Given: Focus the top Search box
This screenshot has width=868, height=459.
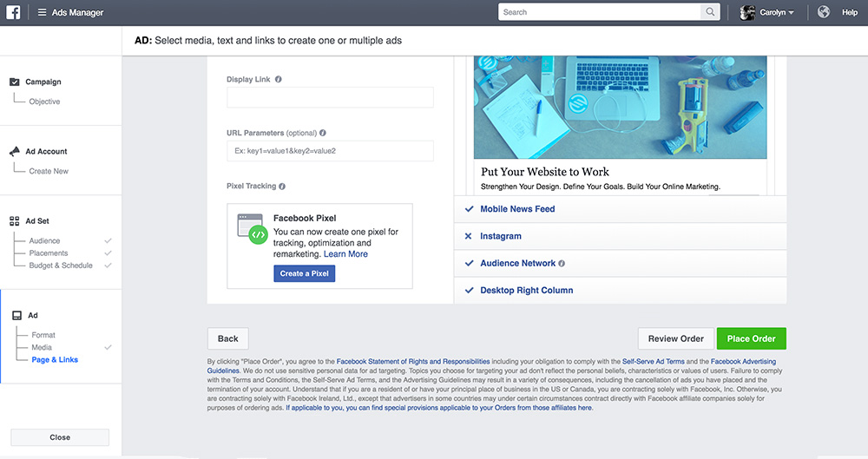Looking at the screenshot, I should (x=600, y=11).
